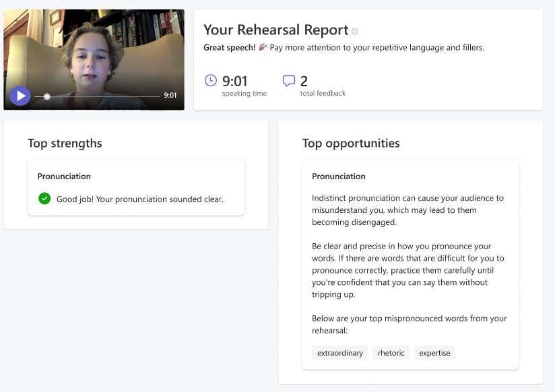Image resolution: width=555 pixels, height=392 pixels.
Task: Click the 'Your Rehearsal Report' title
Action: point(276,30)
